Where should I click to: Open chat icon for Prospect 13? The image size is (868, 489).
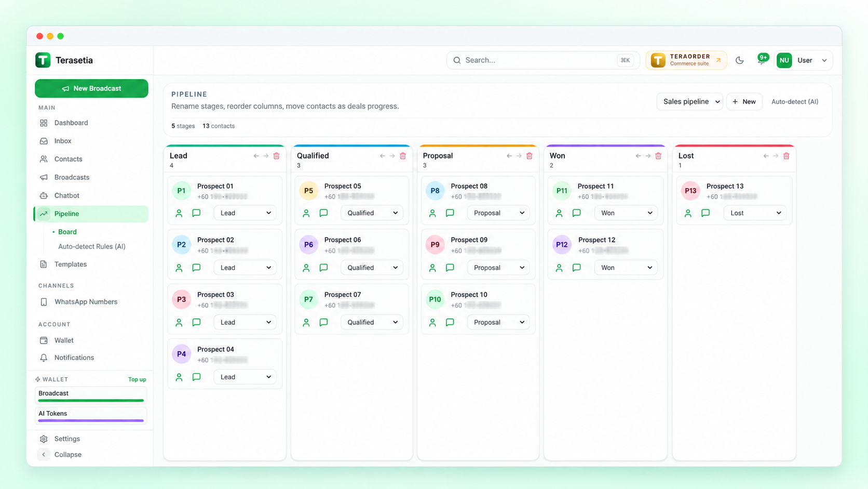[x=706, y=213]
